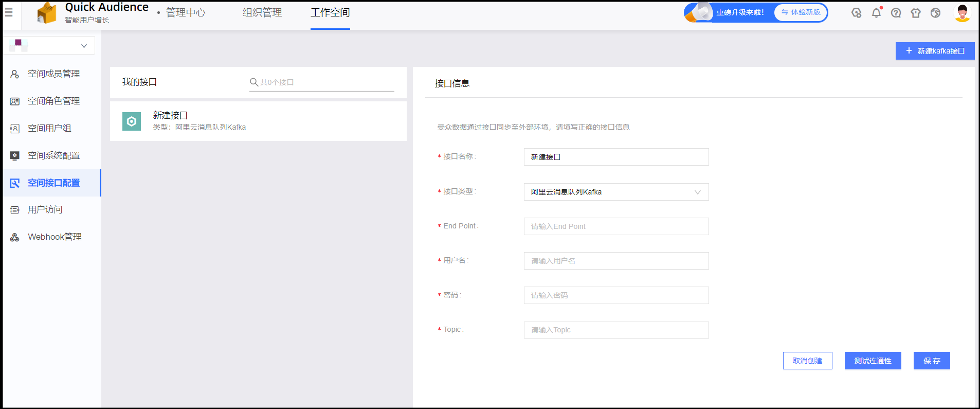Toggle the 体验新版 version switch
The width and height of the screenshot is (980, 409).
[x=801, y=12]
